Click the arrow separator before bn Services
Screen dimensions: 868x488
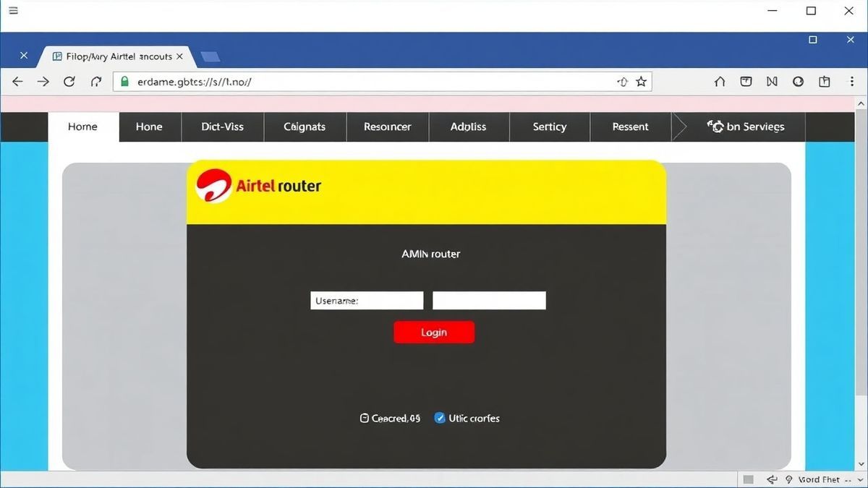pos(680,127)
